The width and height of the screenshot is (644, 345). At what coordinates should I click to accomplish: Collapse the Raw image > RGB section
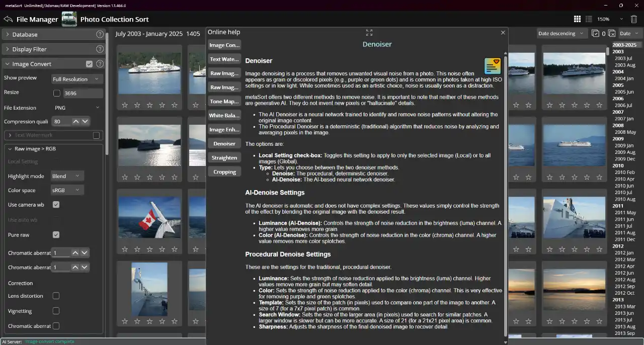coord(9,148)
